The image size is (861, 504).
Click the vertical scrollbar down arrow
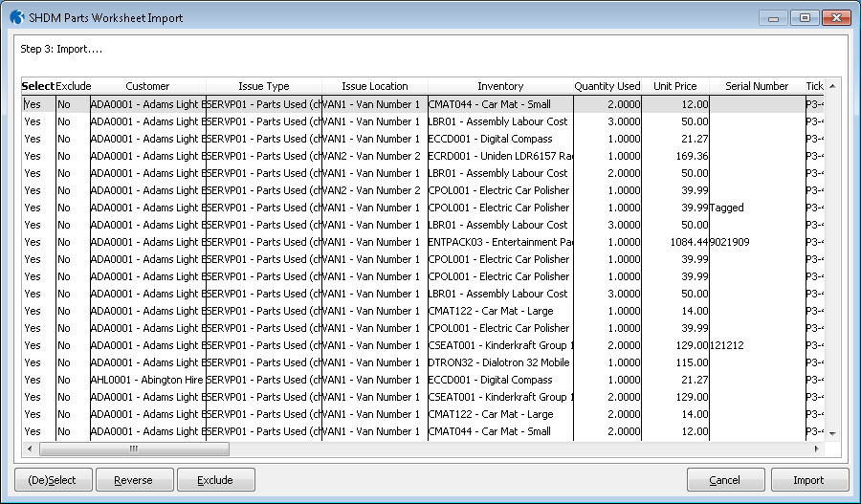point(832,434)
